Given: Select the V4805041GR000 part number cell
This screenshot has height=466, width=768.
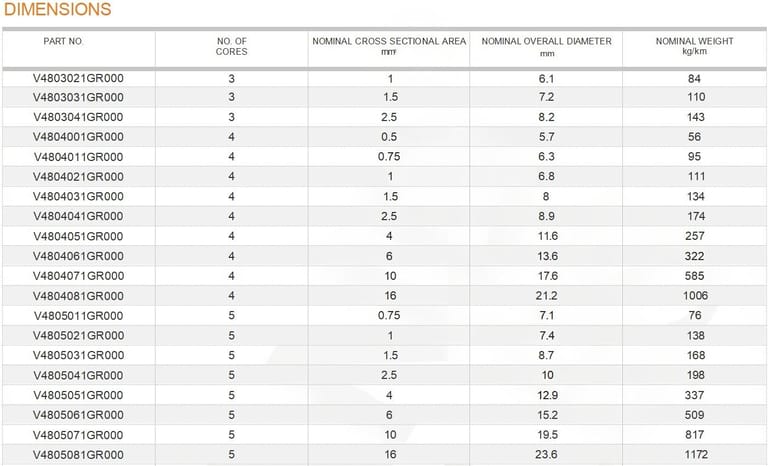Looking at the screenshot, I should [x=79, y=375].
